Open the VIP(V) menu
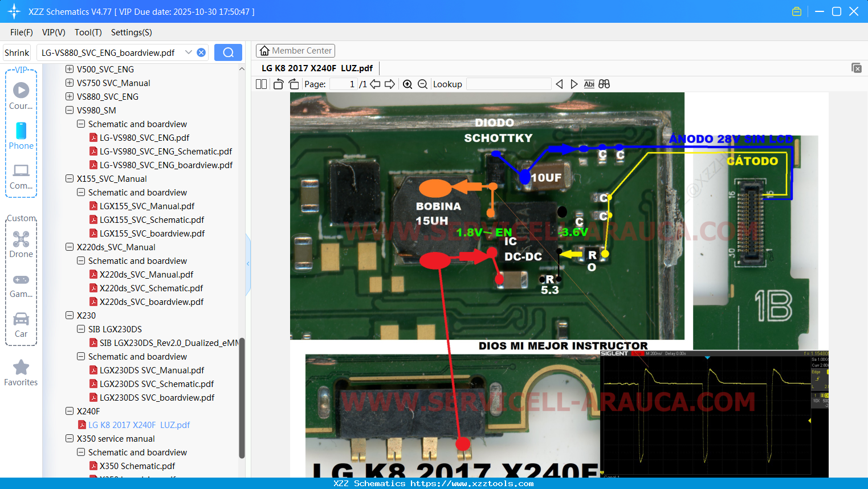The height and width of the screenshot is (489, 868). 54,32
